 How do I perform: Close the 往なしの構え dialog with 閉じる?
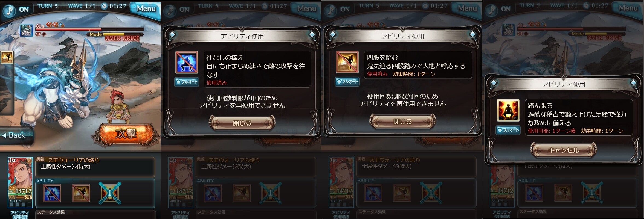pyautogui.click(x=242, y=123)
